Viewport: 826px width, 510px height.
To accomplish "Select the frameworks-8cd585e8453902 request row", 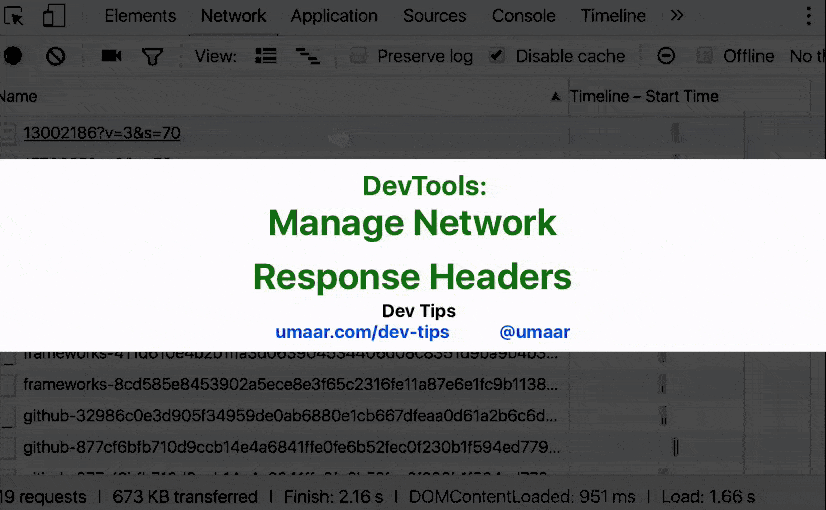I will click(290, 384).
